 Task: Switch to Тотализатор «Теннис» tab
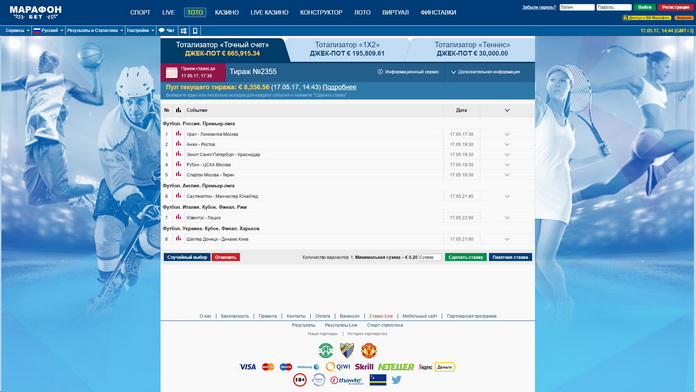[472, 49]
